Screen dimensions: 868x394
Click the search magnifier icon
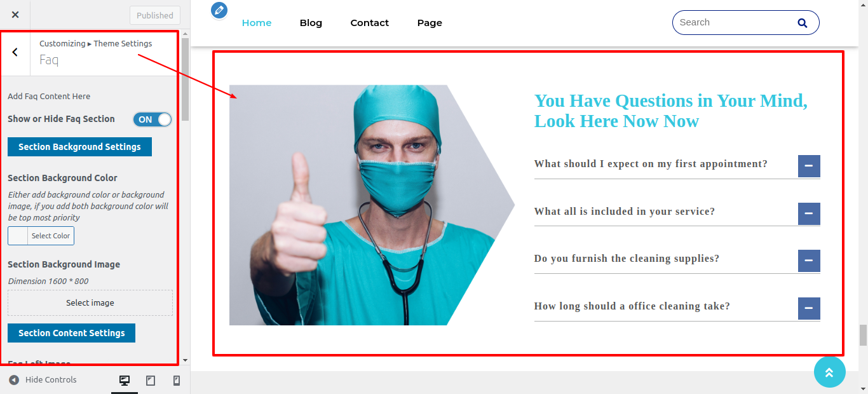pos(803,23)
